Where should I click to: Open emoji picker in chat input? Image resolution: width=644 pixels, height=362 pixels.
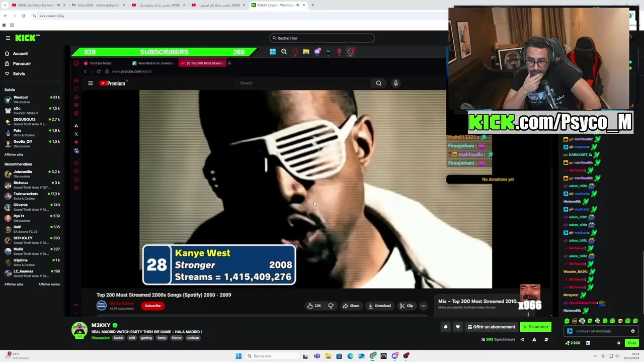(633, 331)
